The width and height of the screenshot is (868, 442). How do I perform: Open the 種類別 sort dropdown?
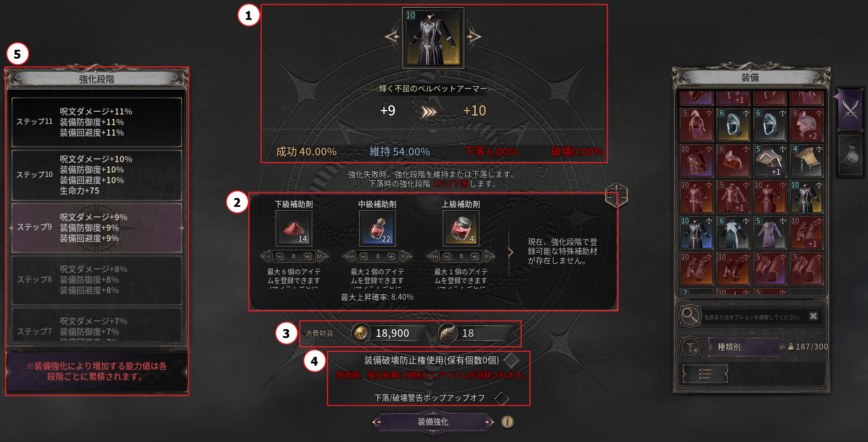[x=746, y=347]
